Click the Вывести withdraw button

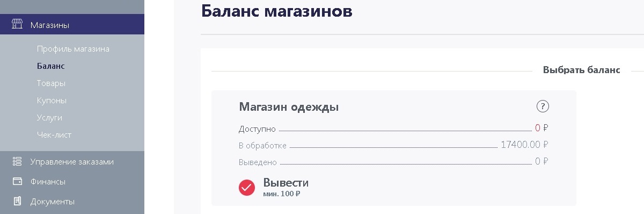(286, 182)
